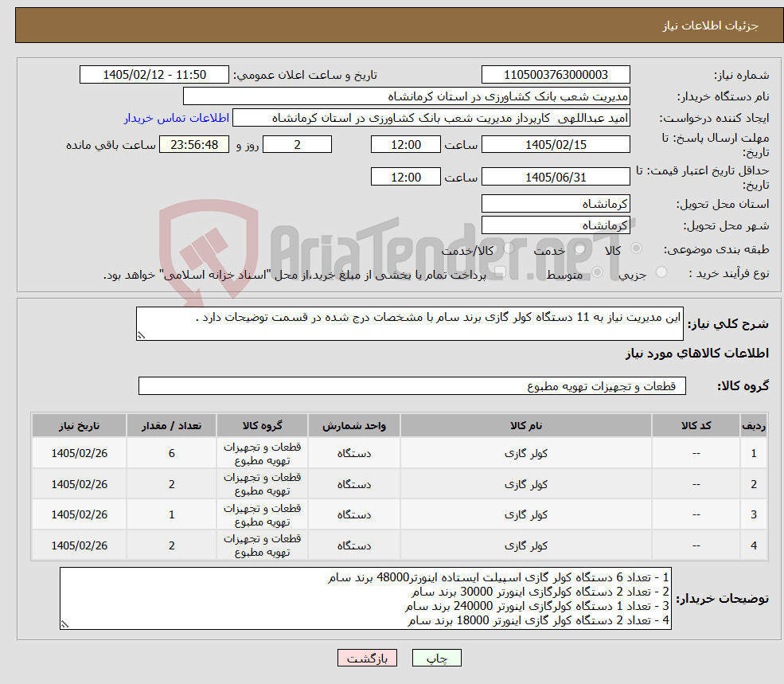This screenshot has width=784, height=684.
Task: Click the buyer organization name field
Action: [407, 96]
